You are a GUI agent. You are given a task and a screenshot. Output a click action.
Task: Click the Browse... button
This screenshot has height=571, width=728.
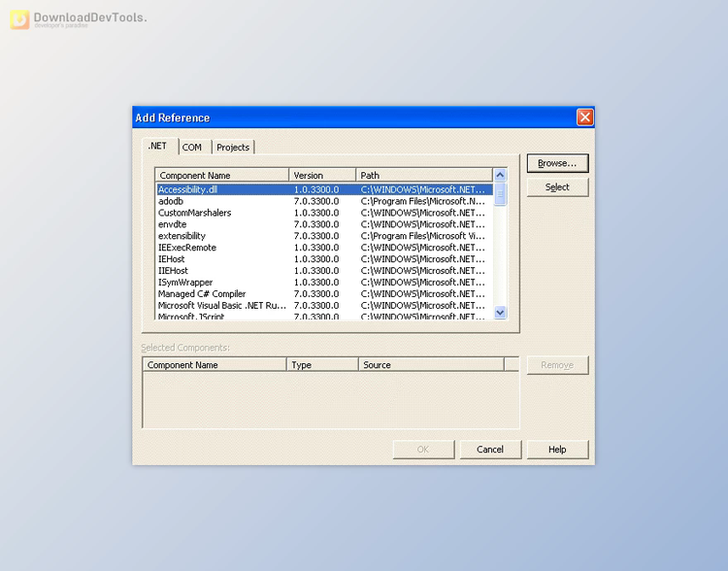coord(557,163)
